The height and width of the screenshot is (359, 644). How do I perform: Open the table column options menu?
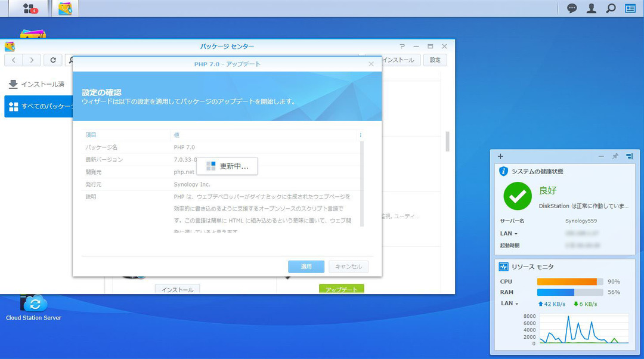[x=360, y=135]
